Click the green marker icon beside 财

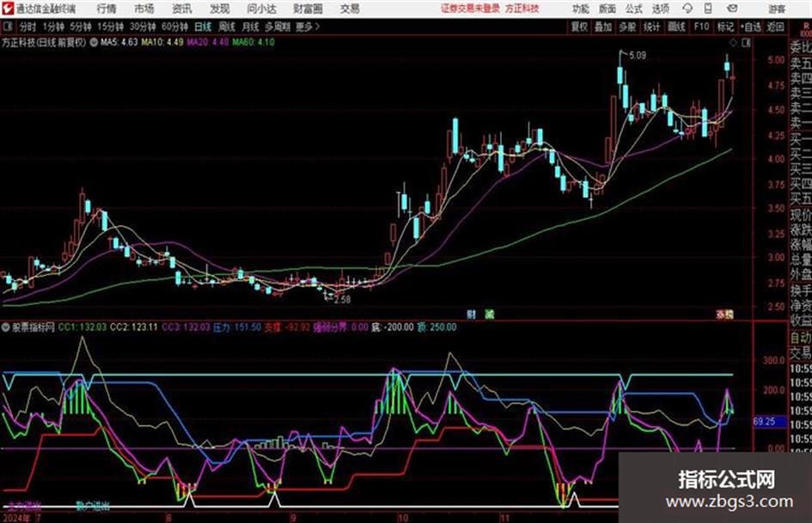(x=490, y=313)
